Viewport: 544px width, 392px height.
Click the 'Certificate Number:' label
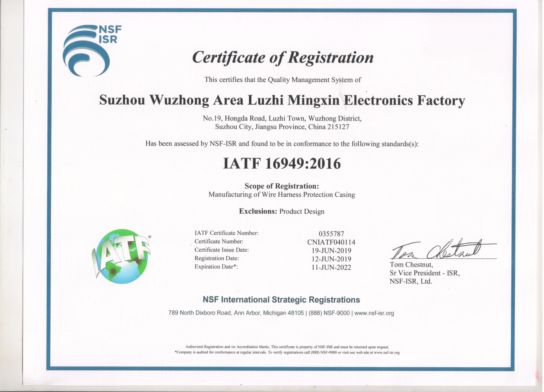(x=219, y=241)
